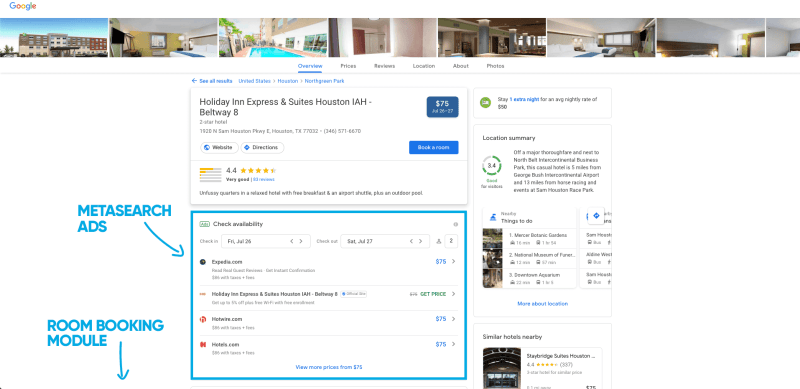Click the 3.4 location score ring
The height and width of the screenshot is (389, 800).
(x=491, y=166)
